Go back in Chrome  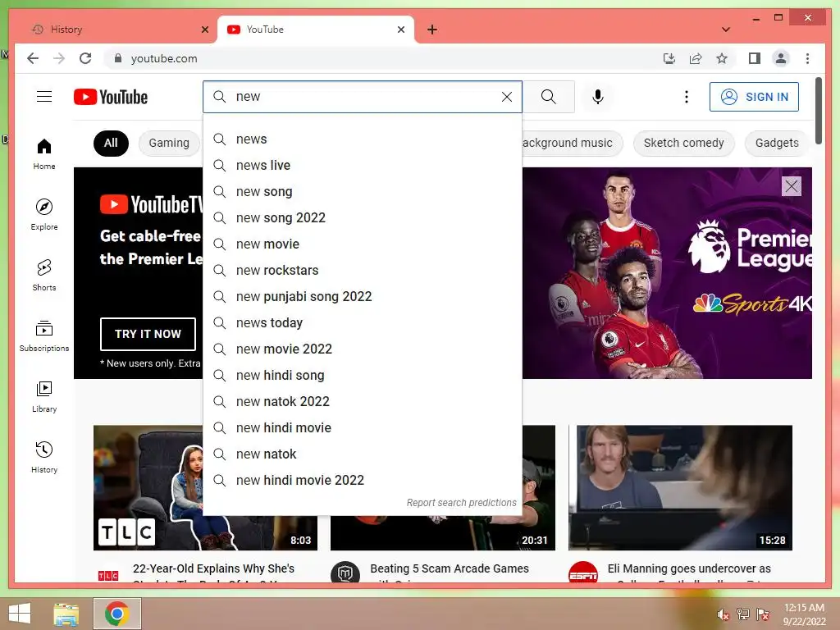pyautogui.click(x=33, y=58)
